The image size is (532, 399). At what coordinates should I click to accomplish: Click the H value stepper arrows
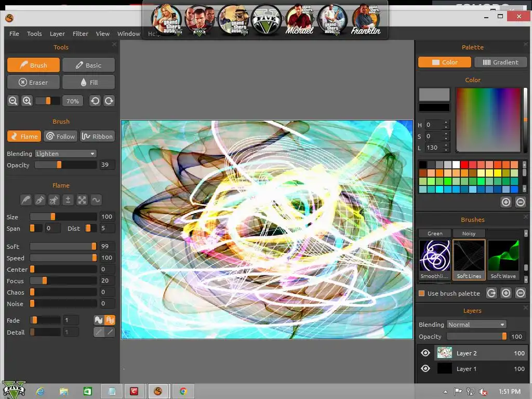[446, 125]
